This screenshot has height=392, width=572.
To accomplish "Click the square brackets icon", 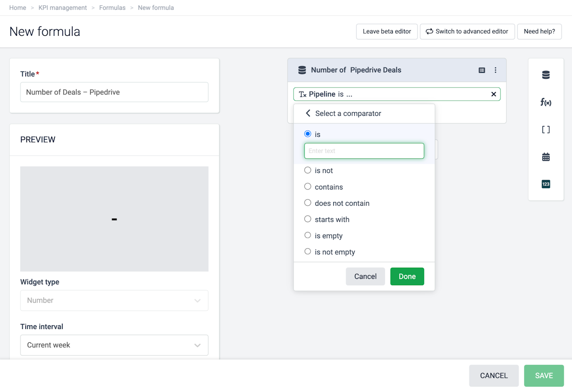I will 546,130.
